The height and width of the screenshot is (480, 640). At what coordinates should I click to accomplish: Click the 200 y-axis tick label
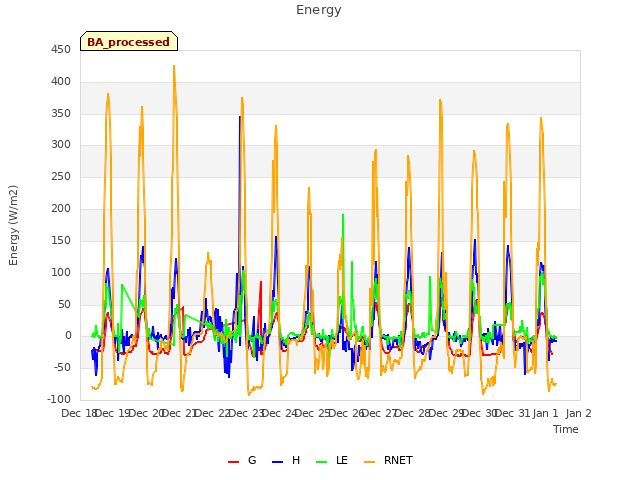(x=61, y=209)
